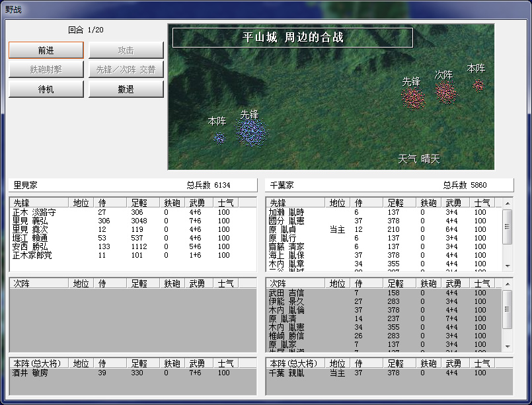Click scroll down arrow in 千葉家 次阵 list

click(508, 346)
